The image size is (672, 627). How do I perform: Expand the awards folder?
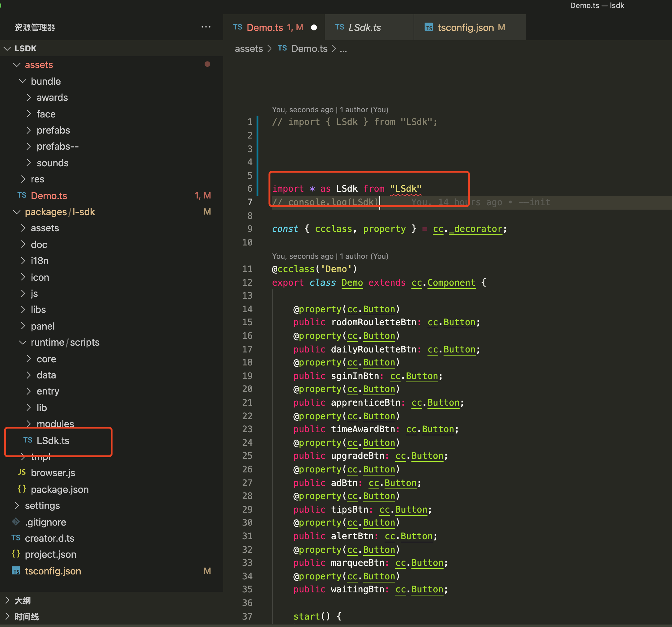29,97
